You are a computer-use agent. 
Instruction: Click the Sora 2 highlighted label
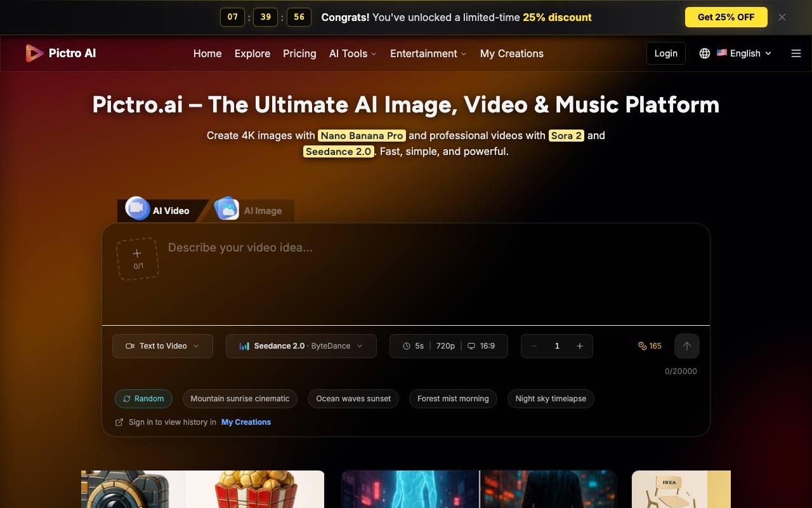click(566, 135)
